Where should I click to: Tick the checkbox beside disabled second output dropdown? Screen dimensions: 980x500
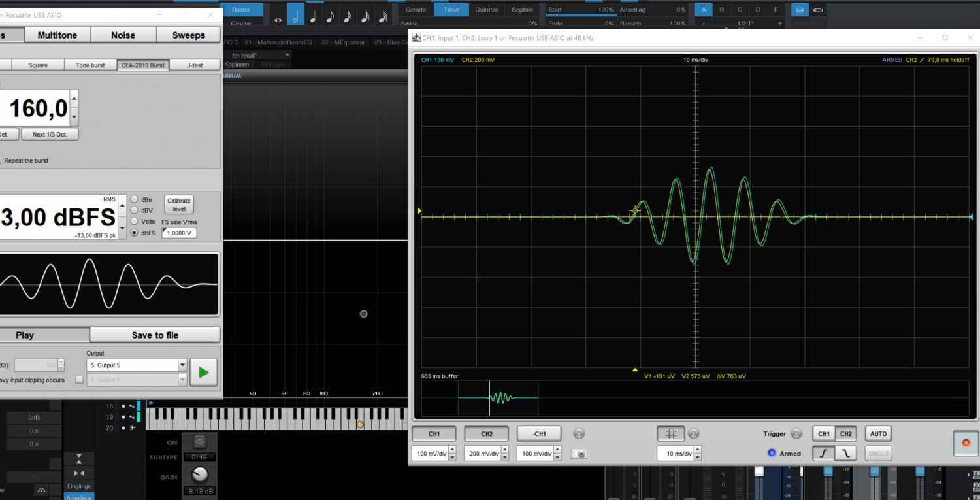(x=79, y=379)
